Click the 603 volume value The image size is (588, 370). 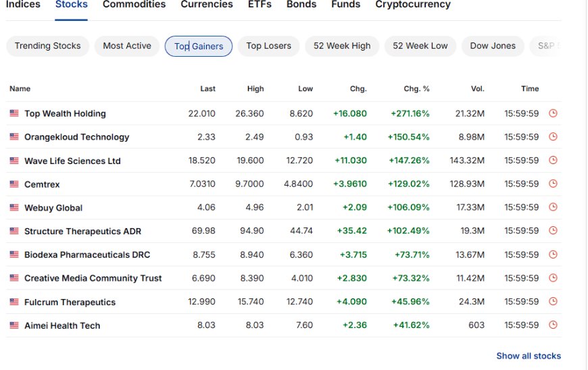tap(476, 325)
